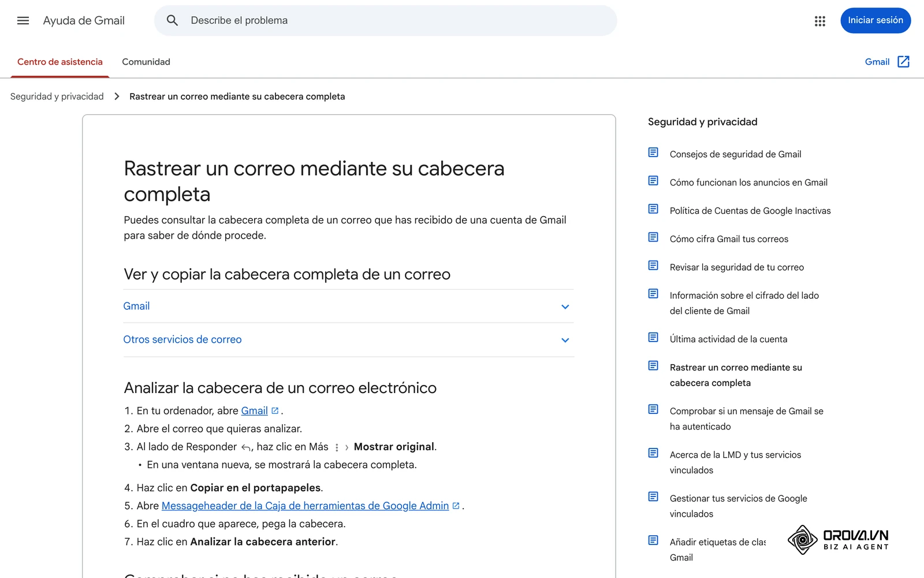
Task: Click article icon beside Política de Cuentas
Action: coord(653,209)
